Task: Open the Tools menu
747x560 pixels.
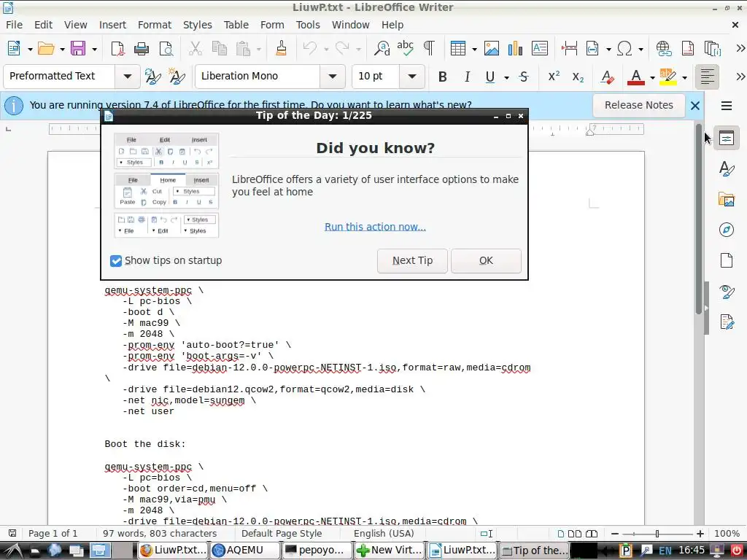Action: pos(308,25)
